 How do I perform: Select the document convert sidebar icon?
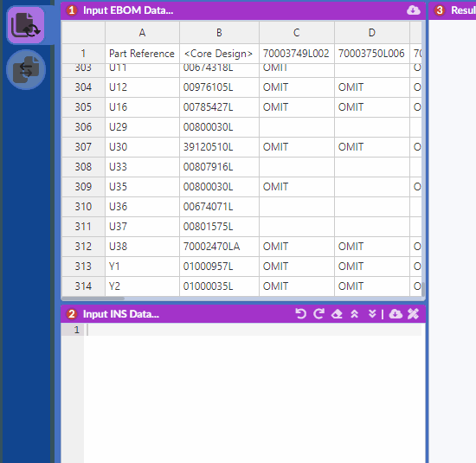click(25, 25)
